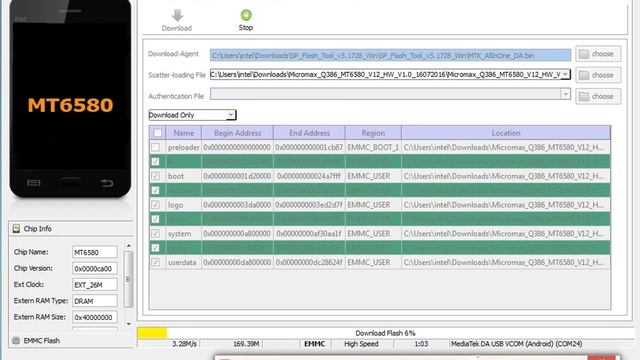
Task: Click the EMMC status bar entry
Action: 315,344
